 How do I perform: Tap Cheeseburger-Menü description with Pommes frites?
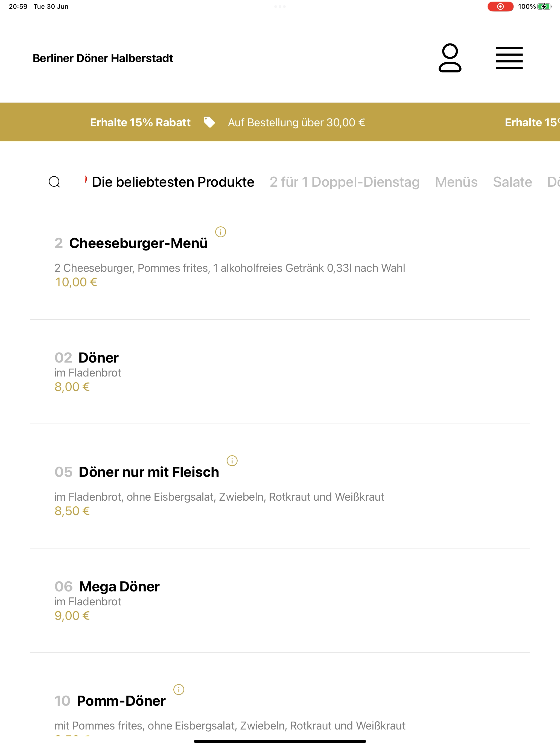(x=230, y=268)
